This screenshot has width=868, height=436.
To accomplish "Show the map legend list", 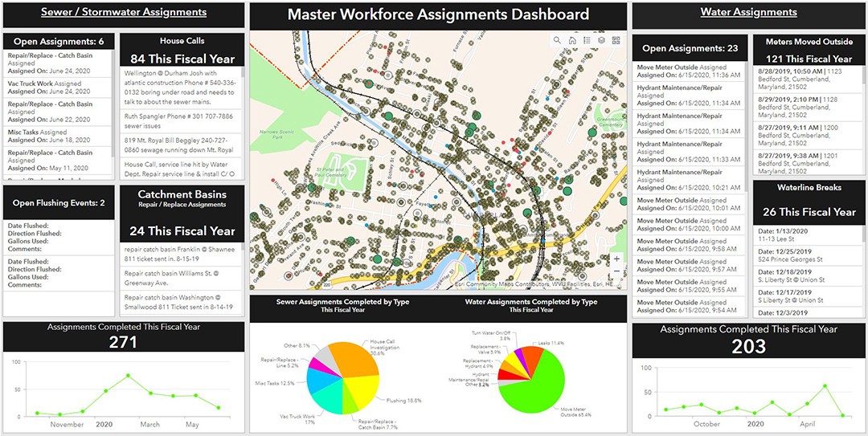I will click(x=587, y=40).
